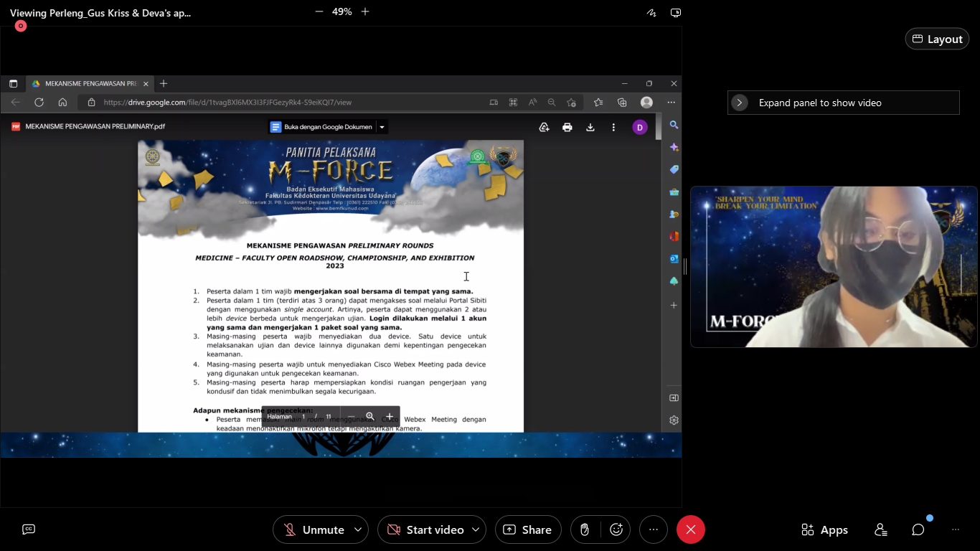Add a sidebar app with plus
The image size is (980, 551).
(x=674, y=305)
